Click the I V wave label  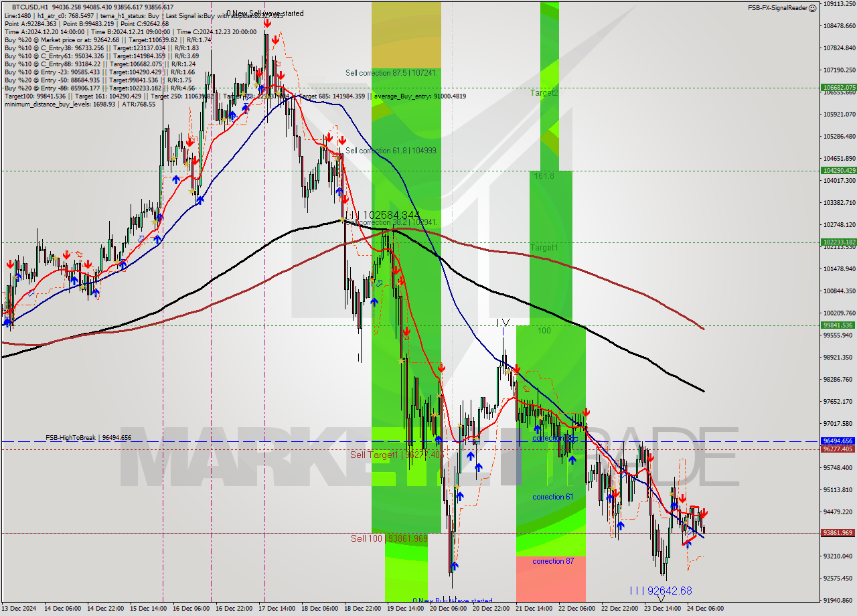coord(503,323)
